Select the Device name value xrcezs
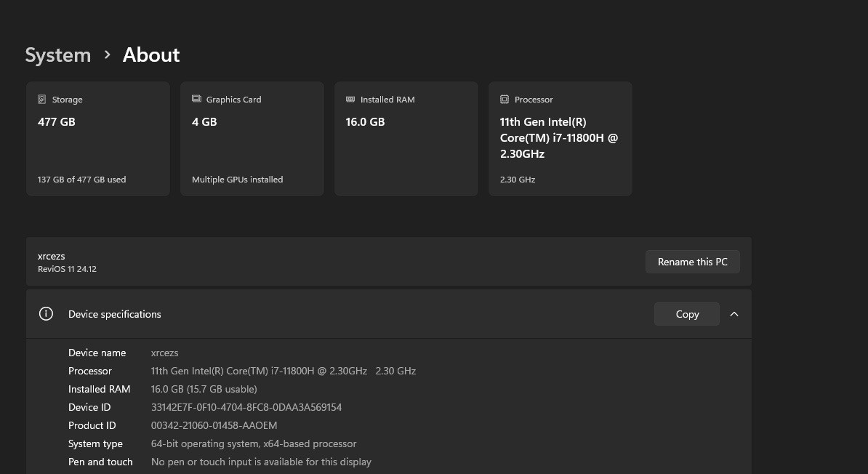The height and width of the screenshot is (474, 868). click(164, 353)
